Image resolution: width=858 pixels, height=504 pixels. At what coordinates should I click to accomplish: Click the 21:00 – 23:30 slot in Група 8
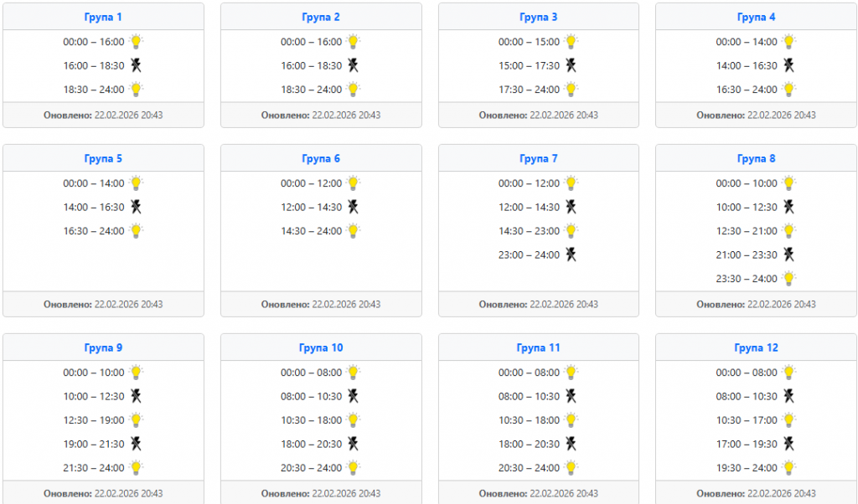tap(747, 255)
